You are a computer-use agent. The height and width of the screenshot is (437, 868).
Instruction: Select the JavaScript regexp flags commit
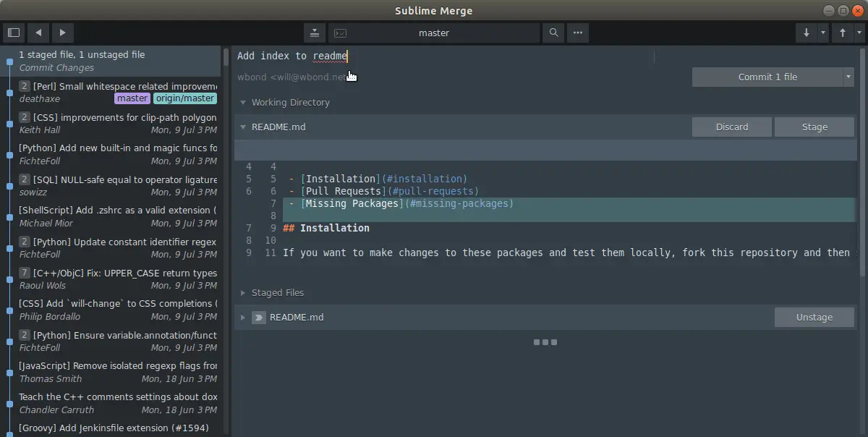click(x=111, y=373)
